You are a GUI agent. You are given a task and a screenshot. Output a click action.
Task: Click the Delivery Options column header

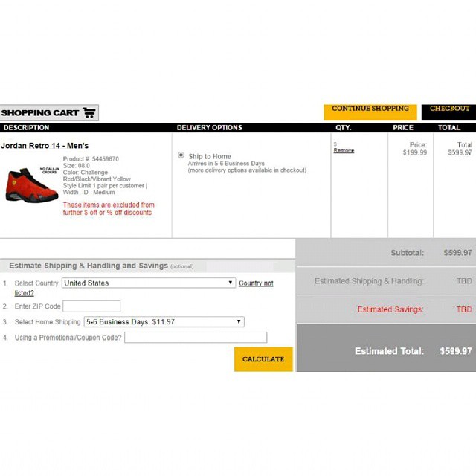tap(209, 128)
